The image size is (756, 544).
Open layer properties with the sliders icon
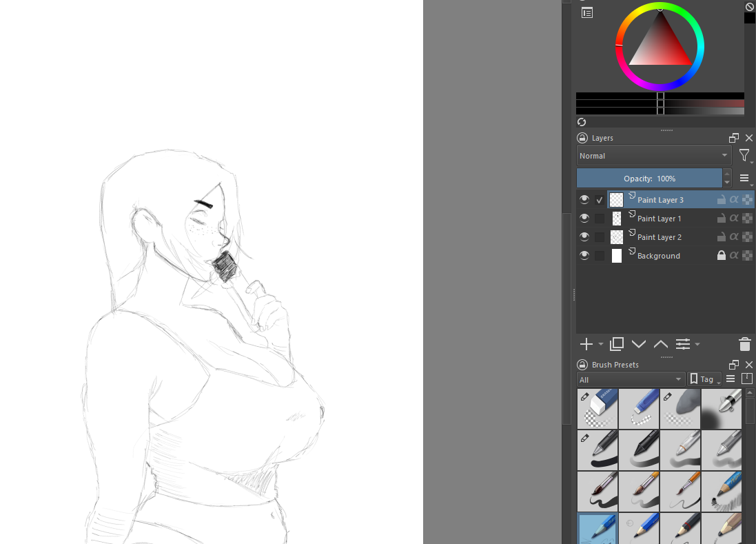[683, 344]
